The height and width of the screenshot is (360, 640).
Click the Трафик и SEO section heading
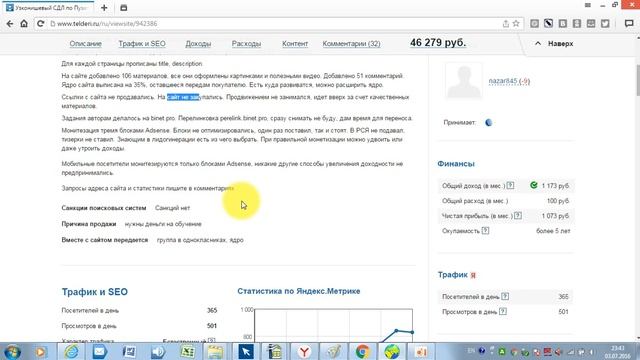(95, 292)
